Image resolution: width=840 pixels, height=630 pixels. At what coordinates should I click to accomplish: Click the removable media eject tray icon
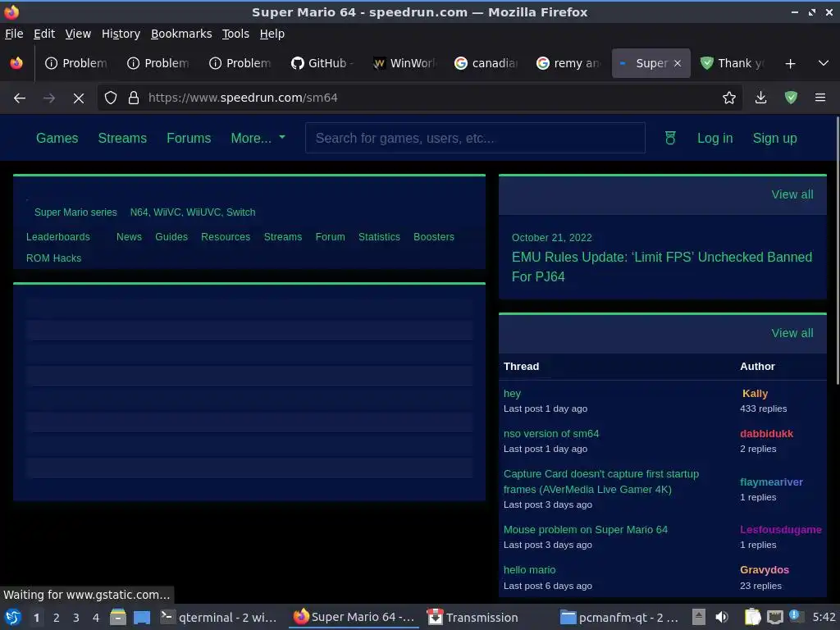(698, 617)
